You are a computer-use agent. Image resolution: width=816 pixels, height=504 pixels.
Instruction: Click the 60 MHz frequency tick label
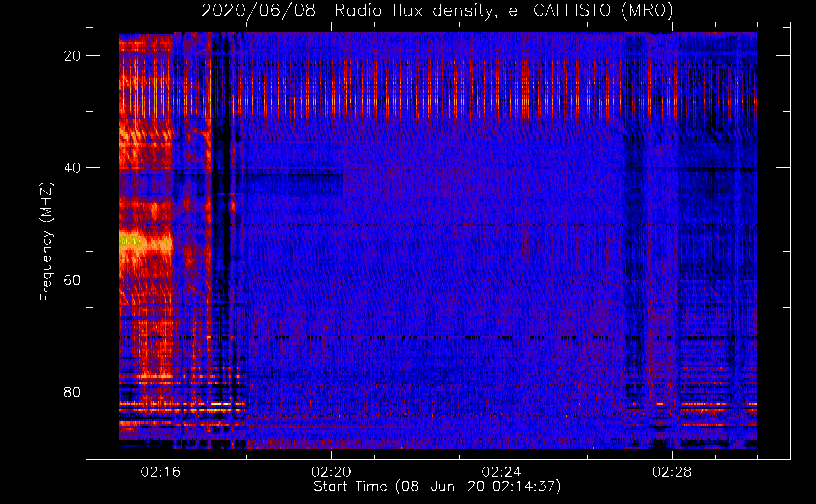72,280
